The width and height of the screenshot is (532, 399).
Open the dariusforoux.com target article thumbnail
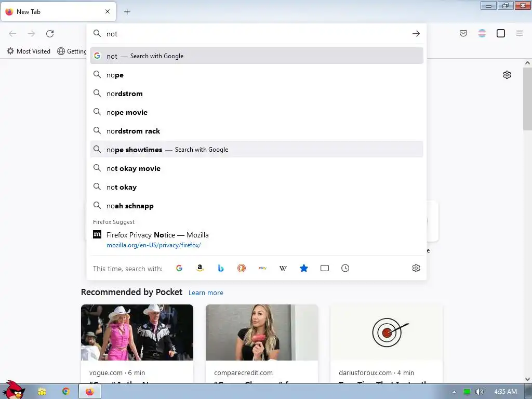pyautogui.click(x=387, y=332)
